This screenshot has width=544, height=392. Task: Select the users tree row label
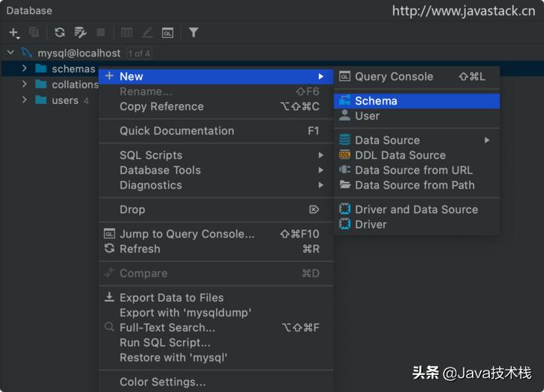(65, 100)
